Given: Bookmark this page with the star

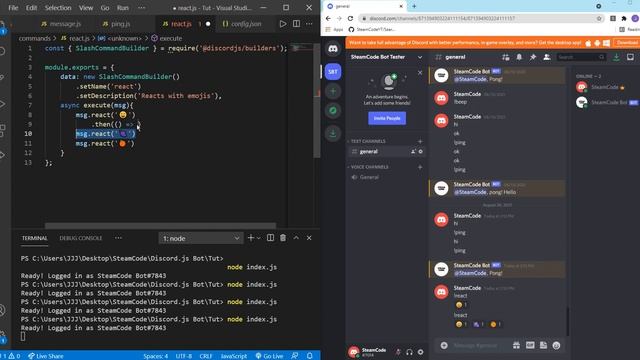Looking at the screenshot, I should pyautogui.click(x=599, y=18).
